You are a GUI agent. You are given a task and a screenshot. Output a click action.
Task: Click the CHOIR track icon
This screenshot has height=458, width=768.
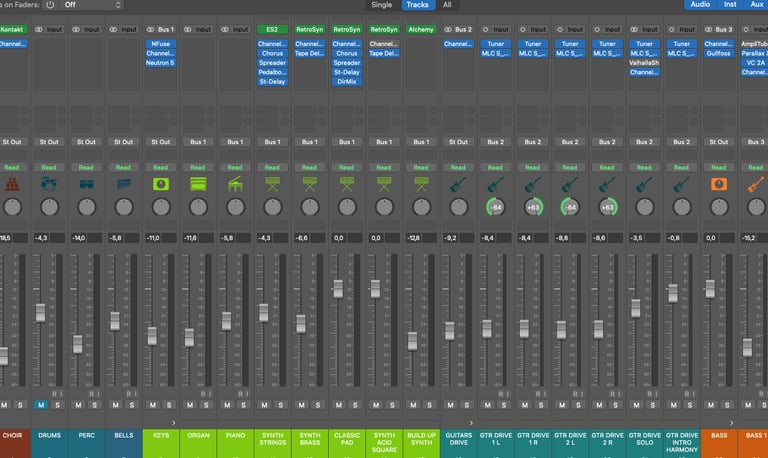click(12, 185)
